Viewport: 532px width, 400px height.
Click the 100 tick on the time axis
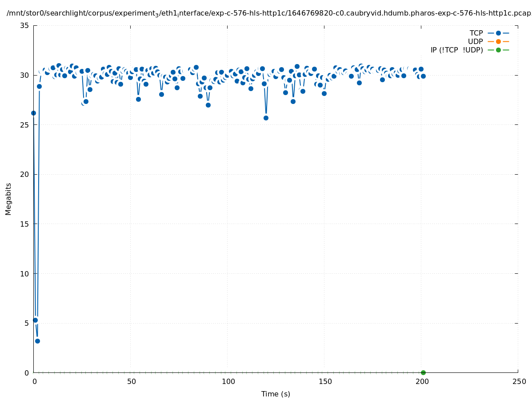tap(228, 381)
